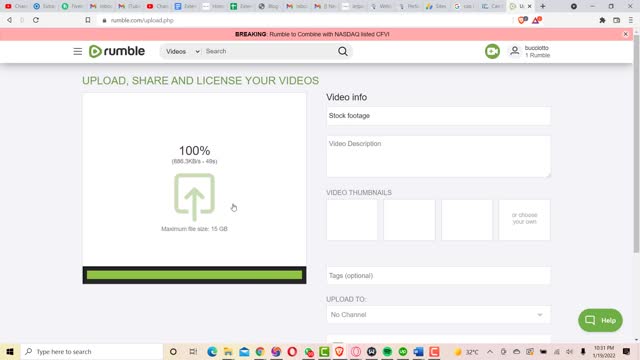Reload the page with refresh icon
Viewport: 640px width, 360px height.
36,20
